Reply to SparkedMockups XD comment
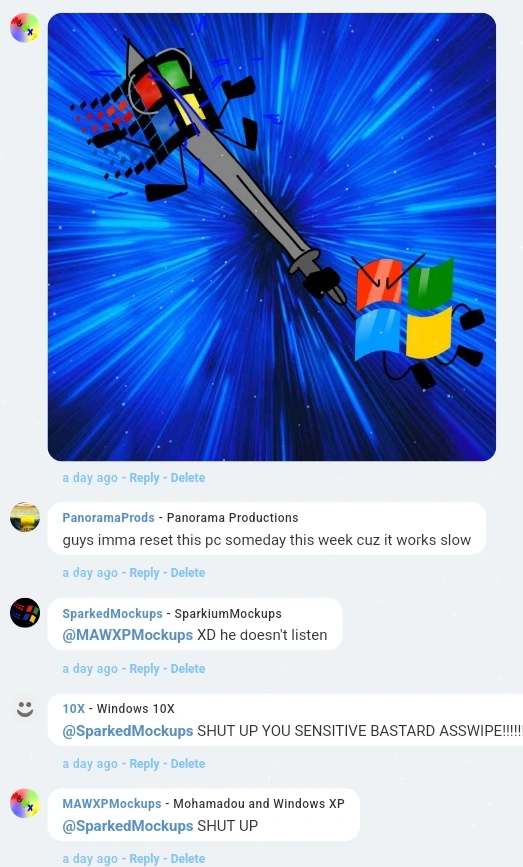The width and height of the screenshot is (523, 867). (144, 668)
